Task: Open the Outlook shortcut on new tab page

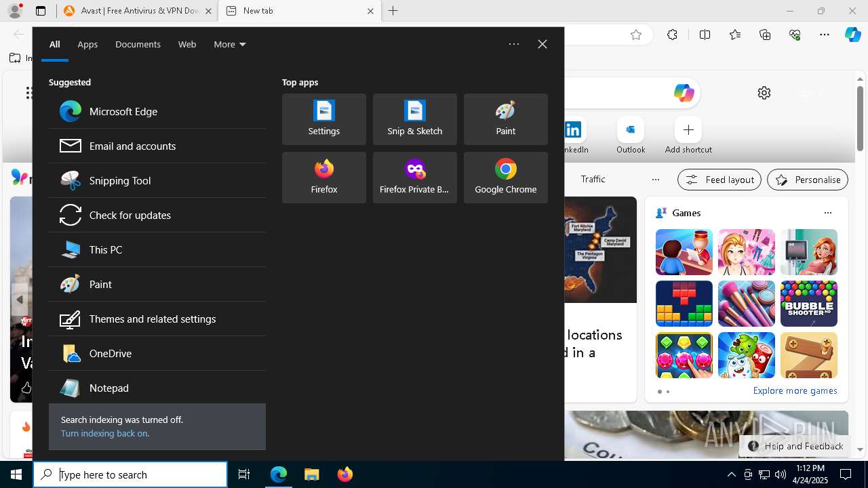Action: [x=631, y=136]
